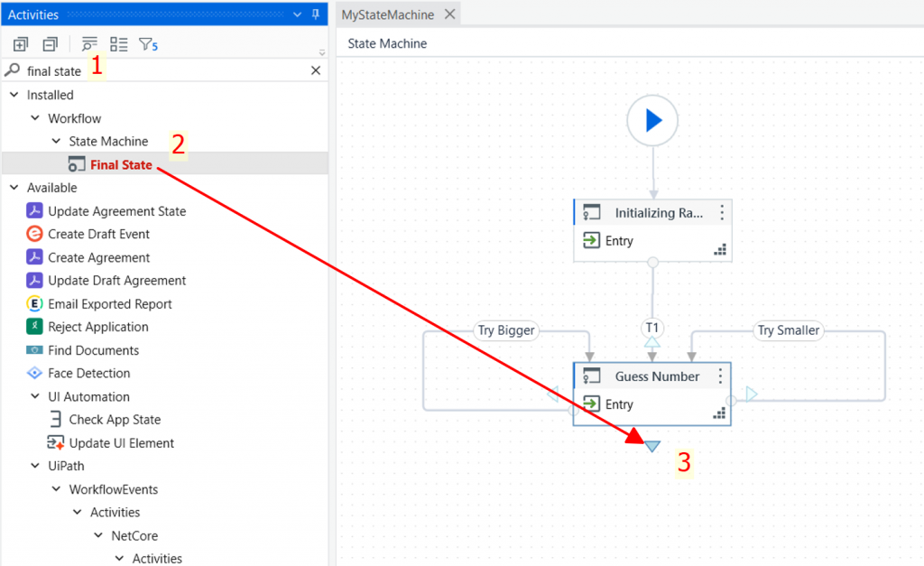Select the Try Bigger transition label
This screenshot has width=924, height=566.
tap(506, 330)
